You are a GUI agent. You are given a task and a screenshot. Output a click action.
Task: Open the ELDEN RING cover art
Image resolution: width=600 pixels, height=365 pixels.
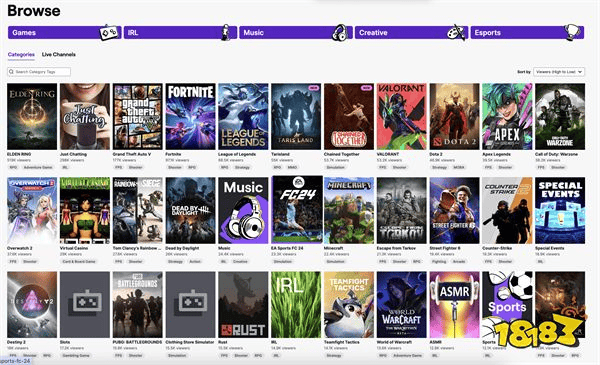32,116
